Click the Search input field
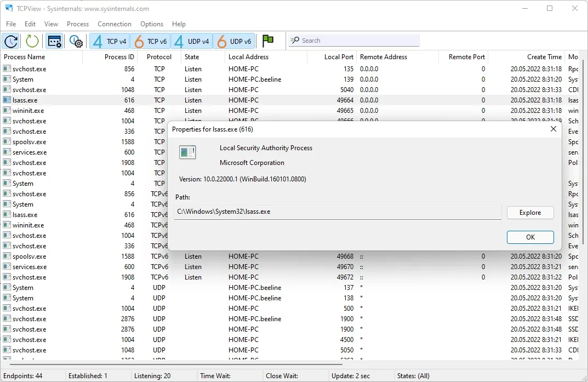The image size is (588, 382). [x=353, y=41]
